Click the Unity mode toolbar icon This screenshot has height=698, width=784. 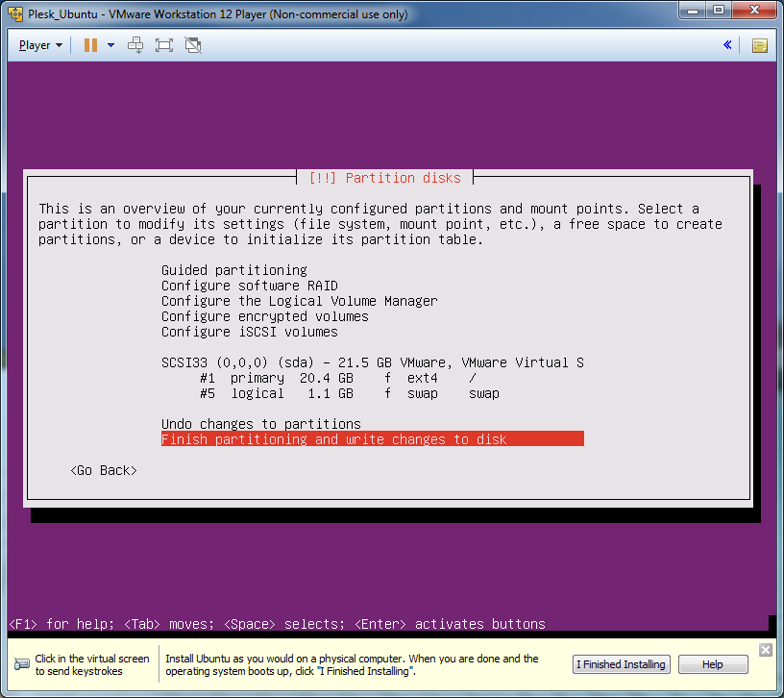pyautogui.click(x=193, y=45)
